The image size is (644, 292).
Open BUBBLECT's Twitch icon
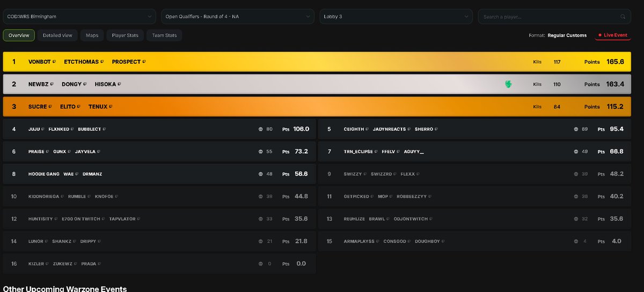point(104,129)
